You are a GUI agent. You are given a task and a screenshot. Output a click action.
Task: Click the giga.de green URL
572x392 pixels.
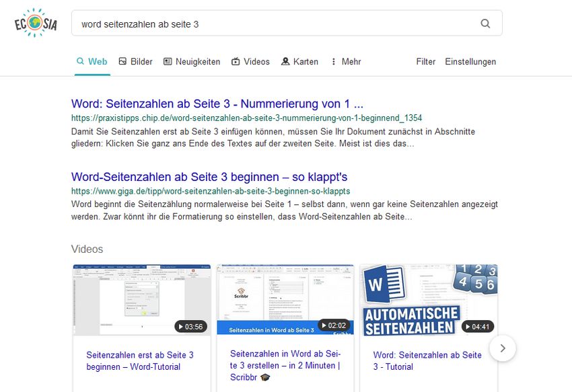point(211,191)
